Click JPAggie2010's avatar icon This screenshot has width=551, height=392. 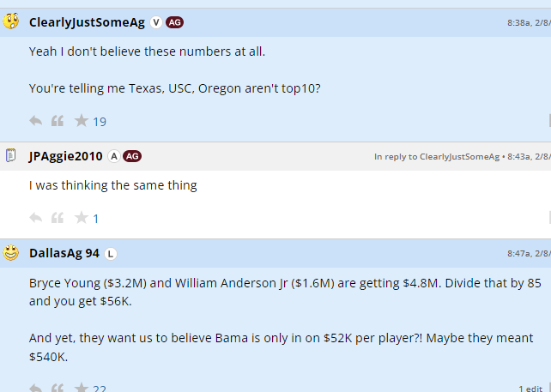[x=11, y=155]
